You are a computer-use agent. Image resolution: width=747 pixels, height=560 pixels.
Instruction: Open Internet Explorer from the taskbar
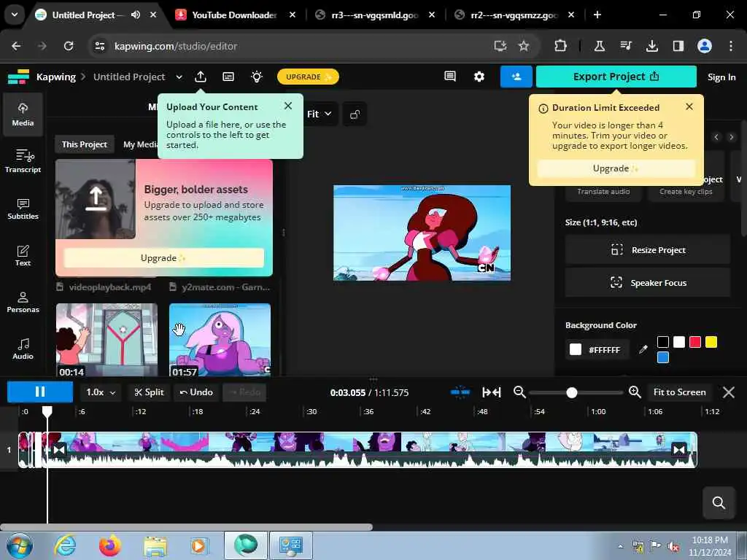[x=64, y=545]
